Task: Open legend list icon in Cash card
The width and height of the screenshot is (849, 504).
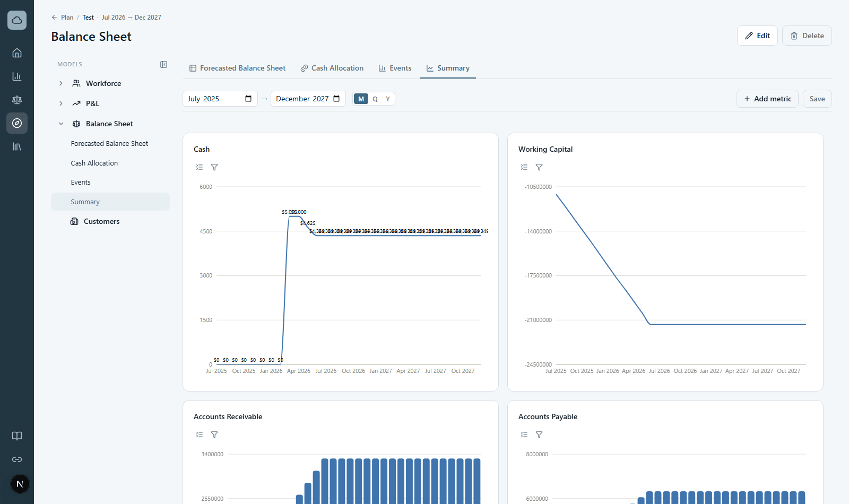Action: (x=200, y=167)
